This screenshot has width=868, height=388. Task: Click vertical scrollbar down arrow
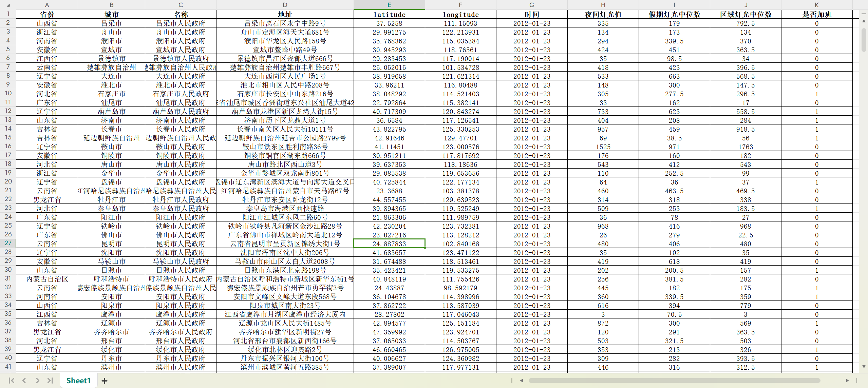click(864, 367)
